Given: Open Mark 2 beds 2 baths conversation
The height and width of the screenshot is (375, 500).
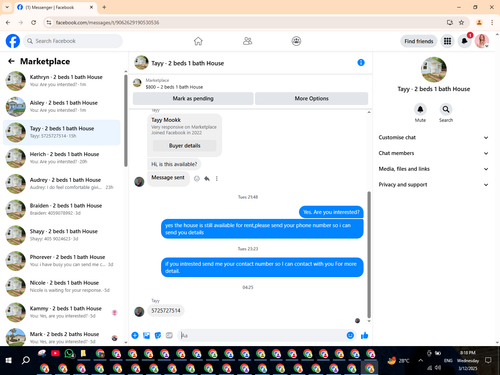Looking at the screenshot, I should [x=62, y=337].
